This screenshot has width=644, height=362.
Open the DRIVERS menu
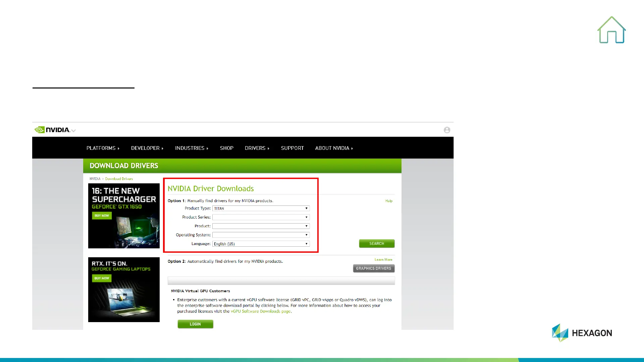[257, 148]
